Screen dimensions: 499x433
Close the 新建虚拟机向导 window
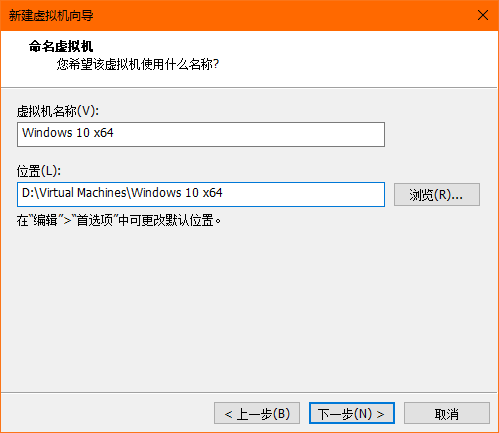483,15
